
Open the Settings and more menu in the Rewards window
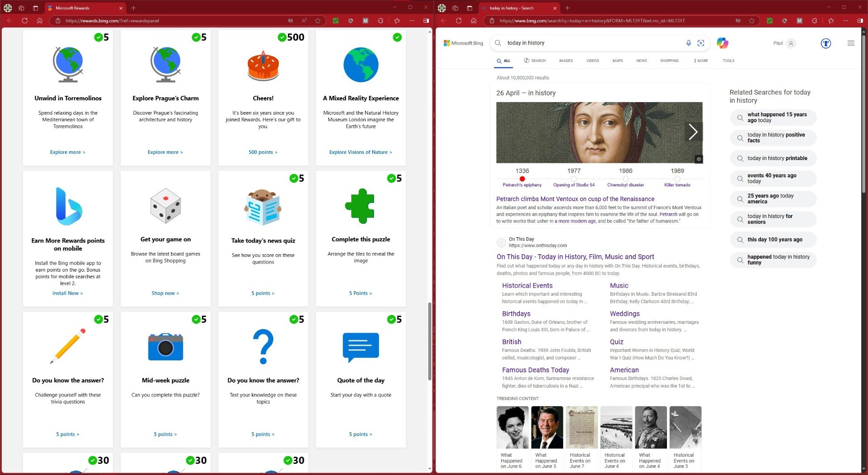click(412, 21)
